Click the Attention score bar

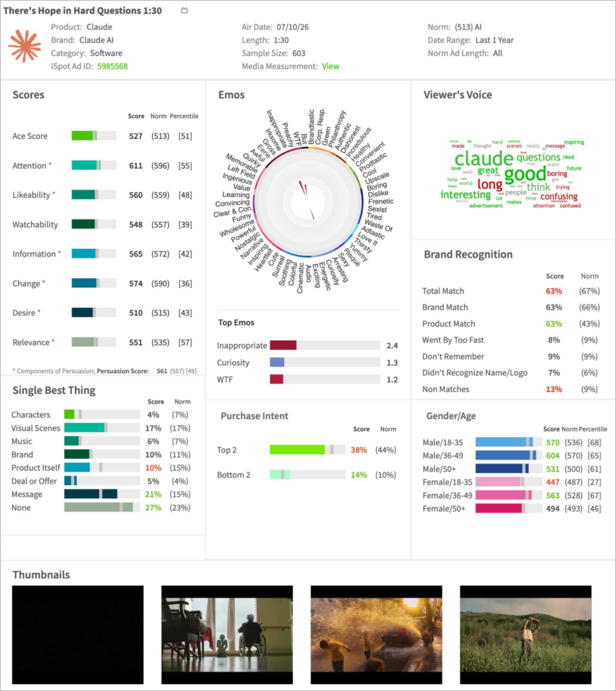pyautogui.click(x=94, y=165)
